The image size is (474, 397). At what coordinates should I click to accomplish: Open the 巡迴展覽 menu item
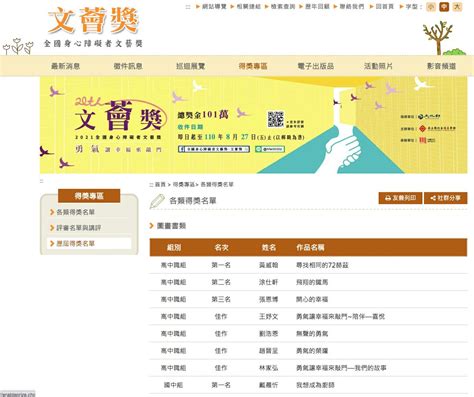(x=191, y=66)
